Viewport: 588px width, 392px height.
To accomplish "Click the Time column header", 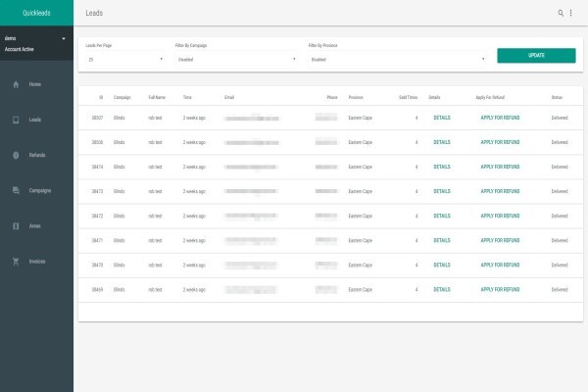I will tap(187, 97).
